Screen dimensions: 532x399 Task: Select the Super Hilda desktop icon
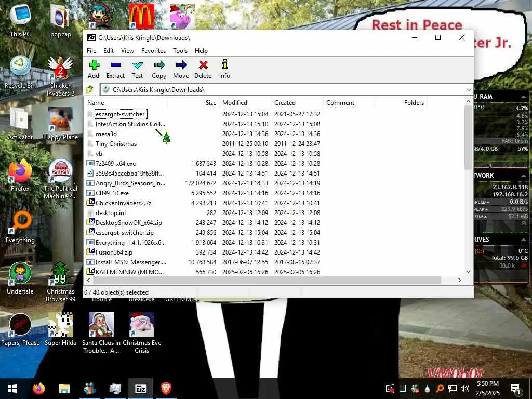(60, 330)
